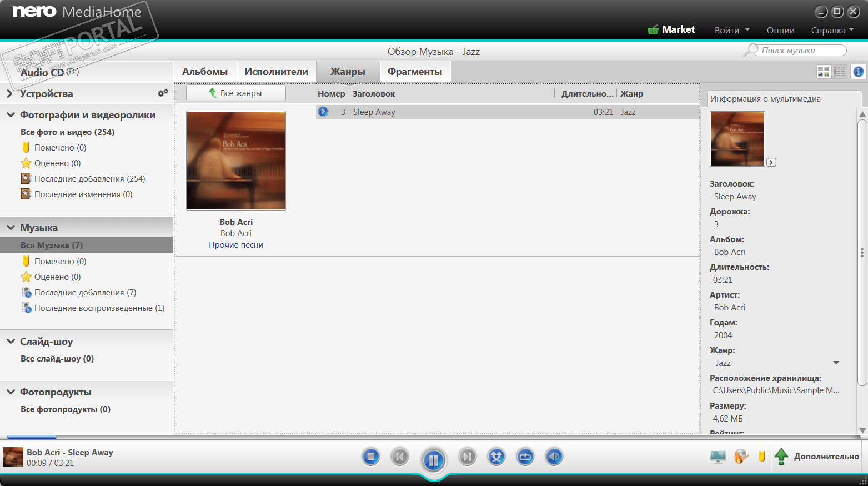Open the Войти dropdown menu
Image resolution: width=868 pixels, height=486 pixels.
[732, 30]
